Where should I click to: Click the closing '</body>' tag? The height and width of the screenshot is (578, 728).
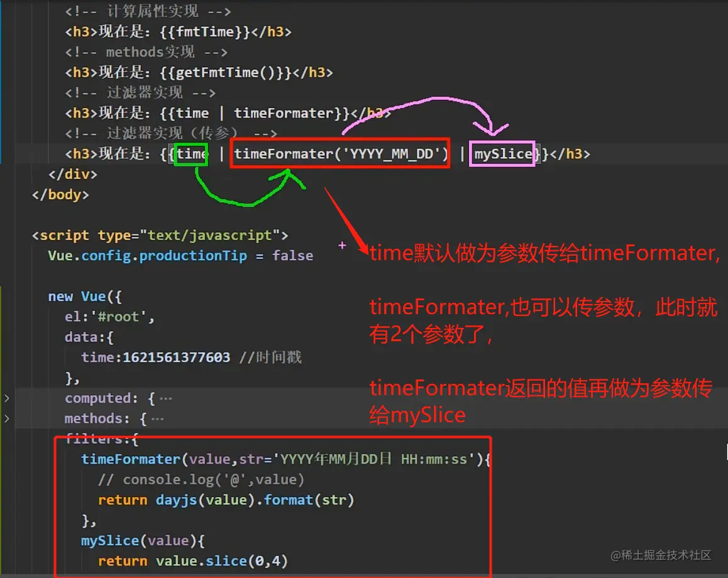(60, 194)
